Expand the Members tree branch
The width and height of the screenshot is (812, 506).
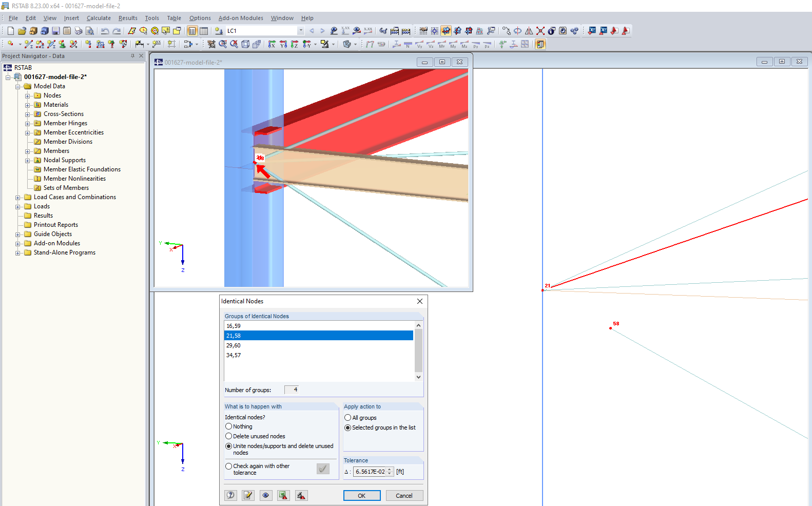click(x=28, y=151)
